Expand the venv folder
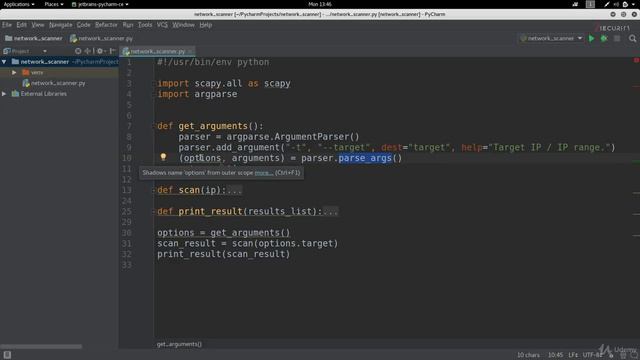The width and height of the screenshot is (640, 360). point(14,72)
